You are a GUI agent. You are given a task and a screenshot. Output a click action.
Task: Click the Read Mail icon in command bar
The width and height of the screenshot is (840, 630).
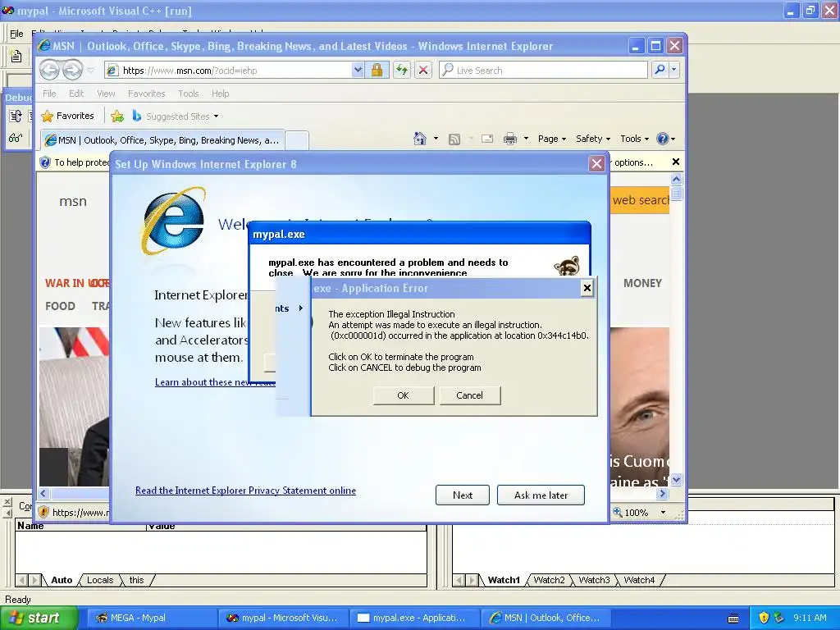click(x=487, y=139)
